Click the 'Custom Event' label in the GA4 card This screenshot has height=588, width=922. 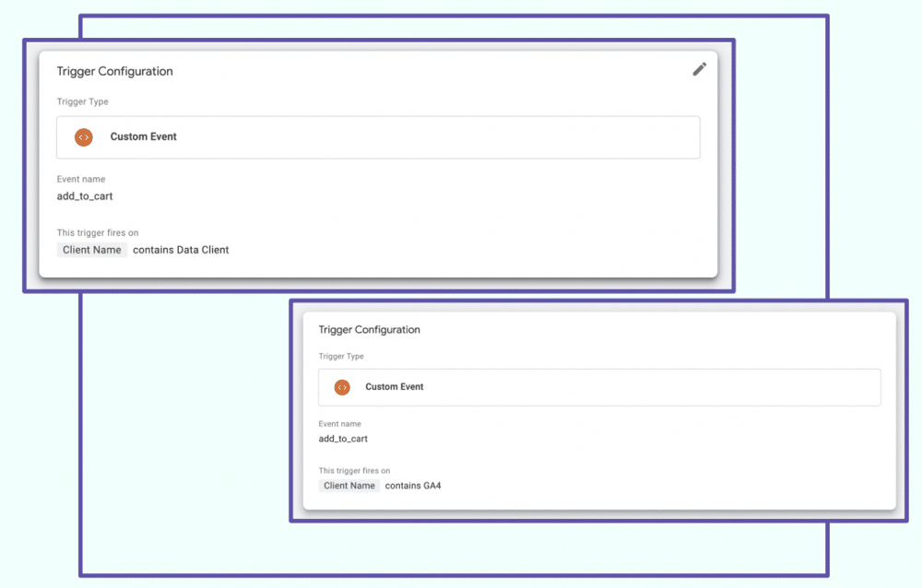(x=395, y=387)
